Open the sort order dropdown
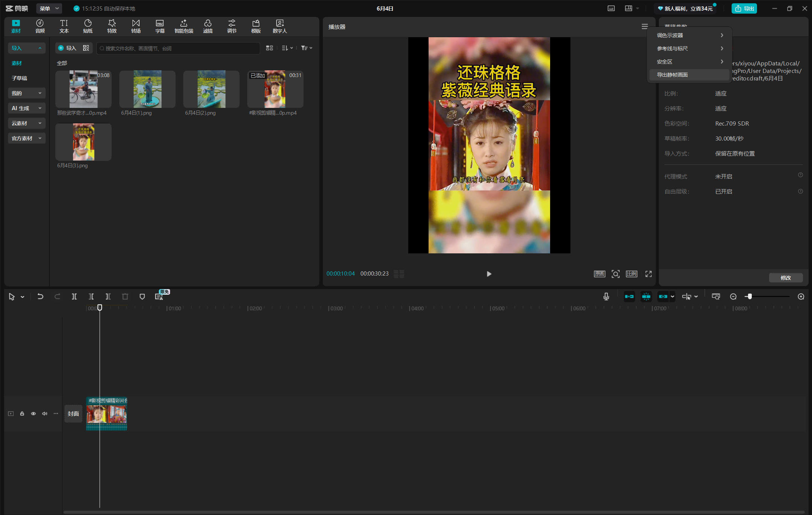This screenshot has height=515, width=812. pyautogui.click(x=287, y=48)
